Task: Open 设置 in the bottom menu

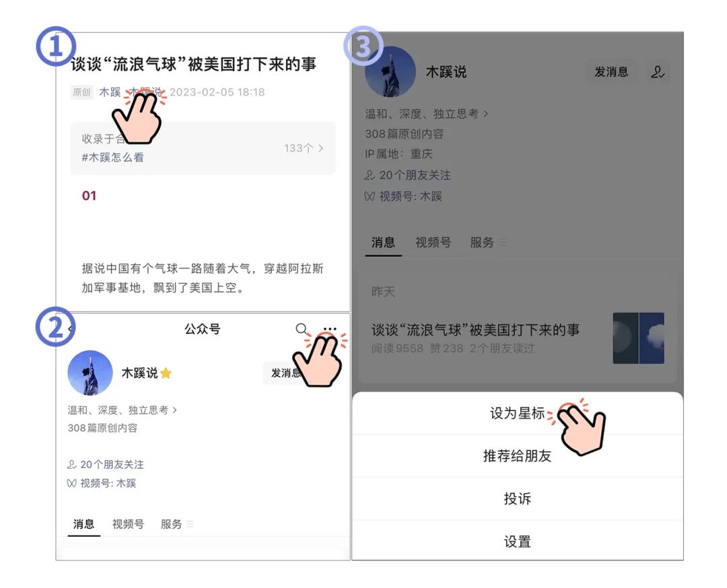Action: tap(518, 541)
